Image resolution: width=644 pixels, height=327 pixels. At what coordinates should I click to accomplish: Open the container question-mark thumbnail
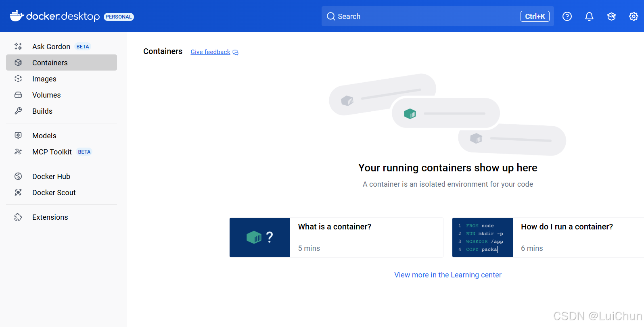[260, 237]
